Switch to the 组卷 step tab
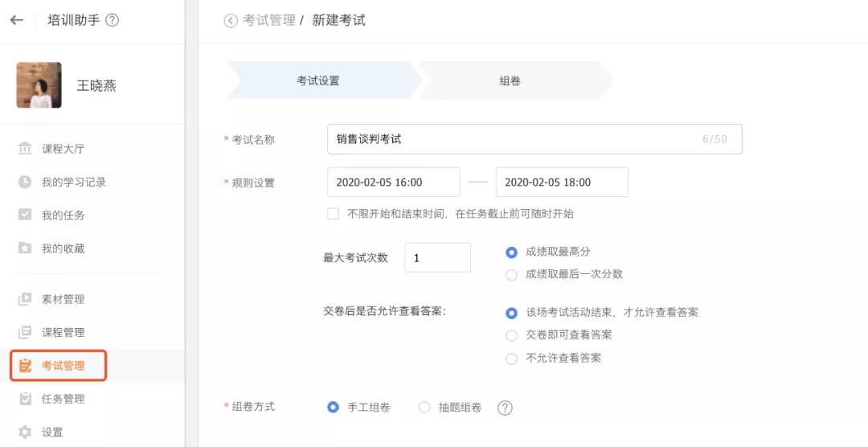Viewport: 868px width, 447px height. click(510, 80)
